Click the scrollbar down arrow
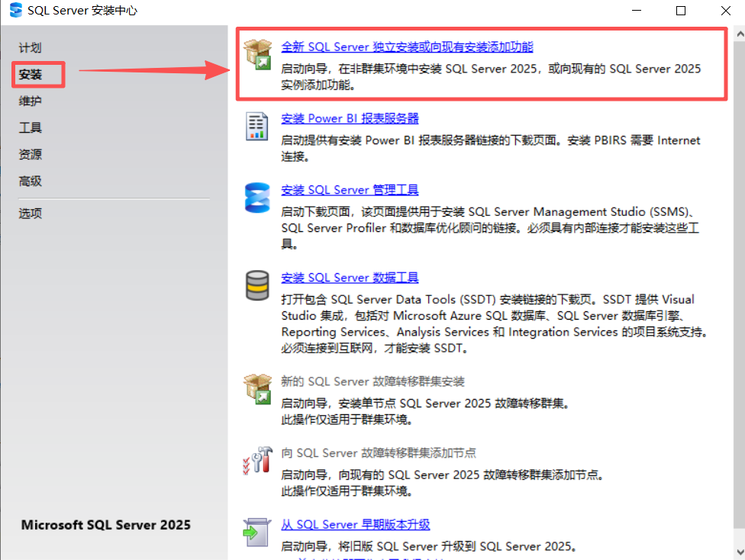Screen dimensions: 745x560 [x=740, y=552]
